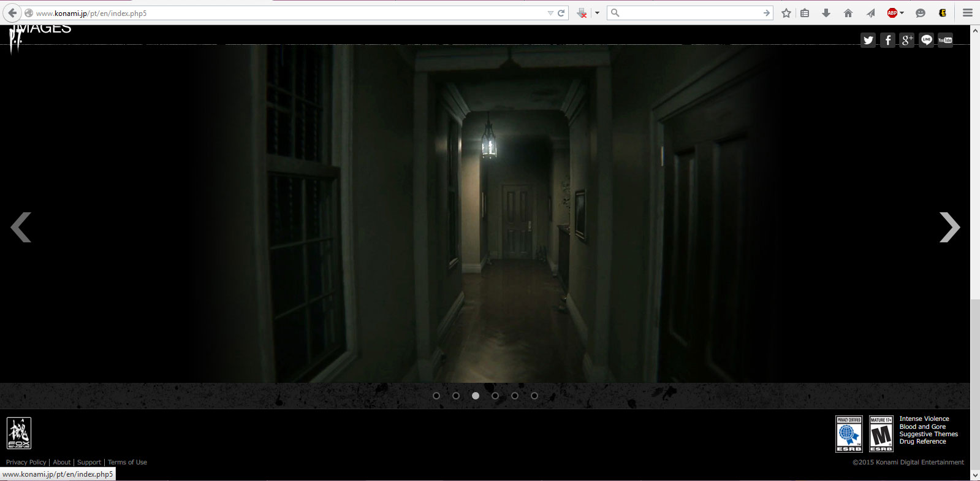Image resolution: width=980 pixels, height=481 pixels.
Task: Click the paper plane send icon
Action: [870, 13]
